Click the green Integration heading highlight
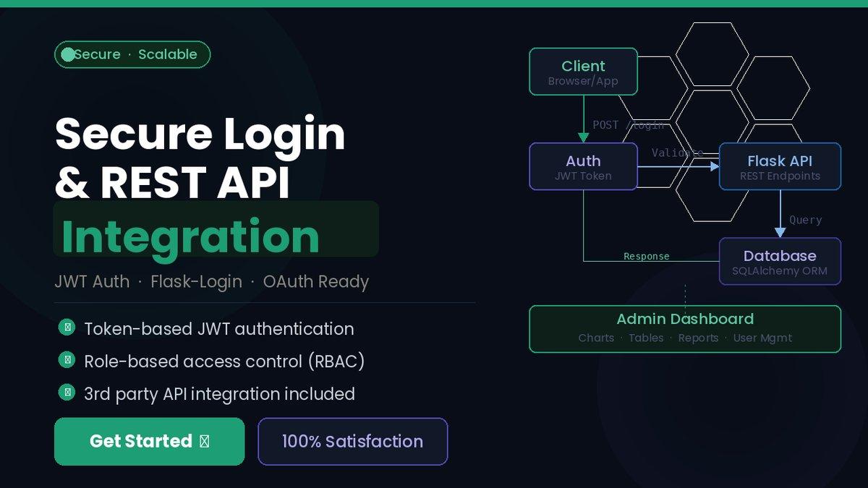 point(216,229)
